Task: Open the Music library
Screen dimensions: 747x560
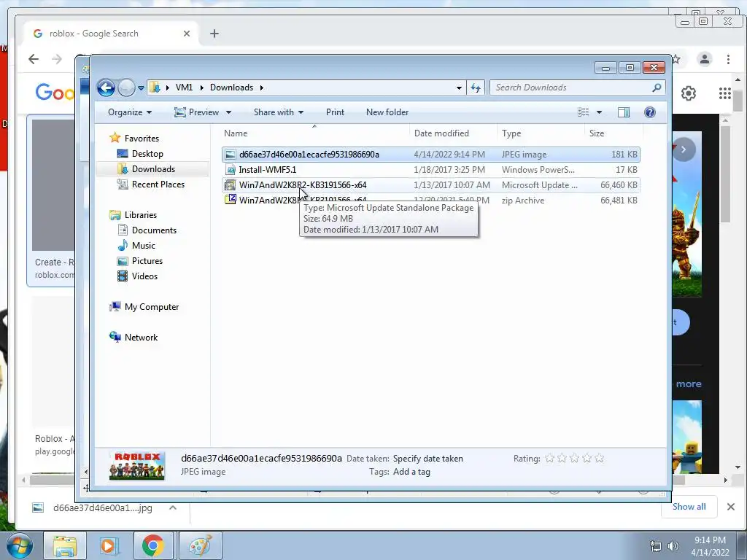Action: click(x=136, y=245)
